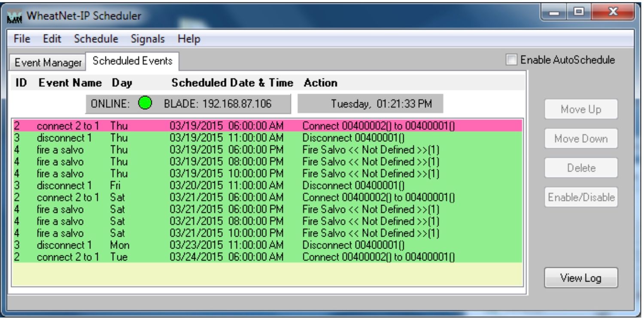Select the Scheduled Events tab
The height and width of the screenshot is (320, 644).
[133, 61]
